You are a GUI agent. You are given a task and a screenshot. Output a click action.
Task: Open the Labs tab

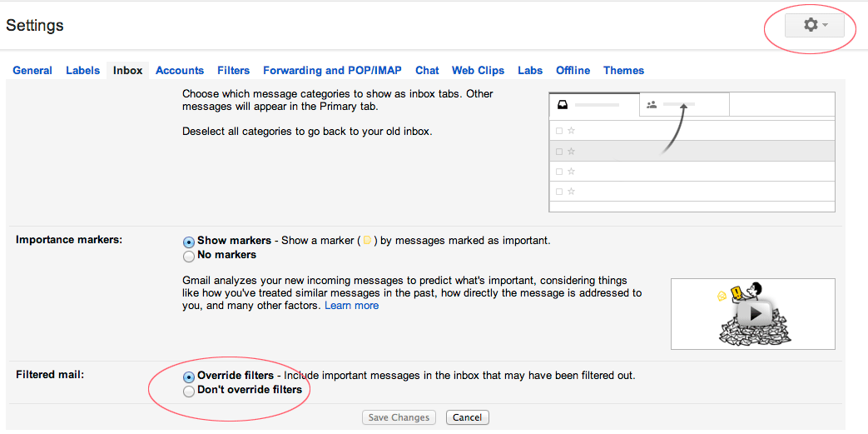530,71
